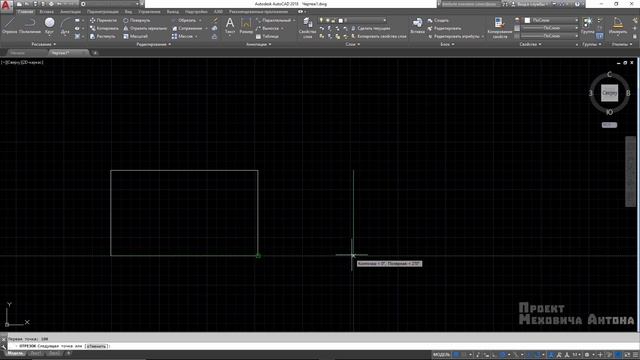Open the Главная ribbon tab
640x360 pixels.
click(25, 12)
